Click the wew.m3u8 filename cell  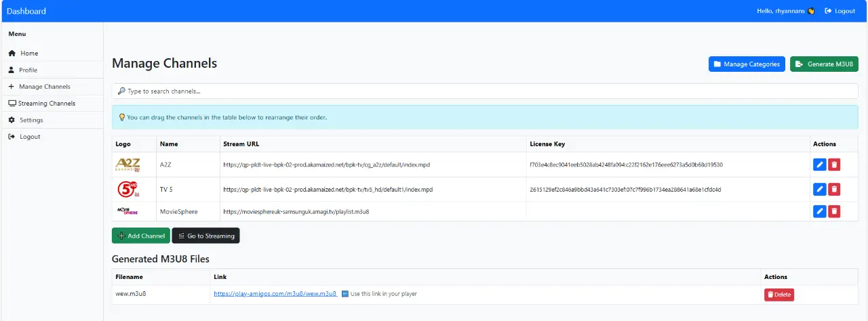[161, 294]
